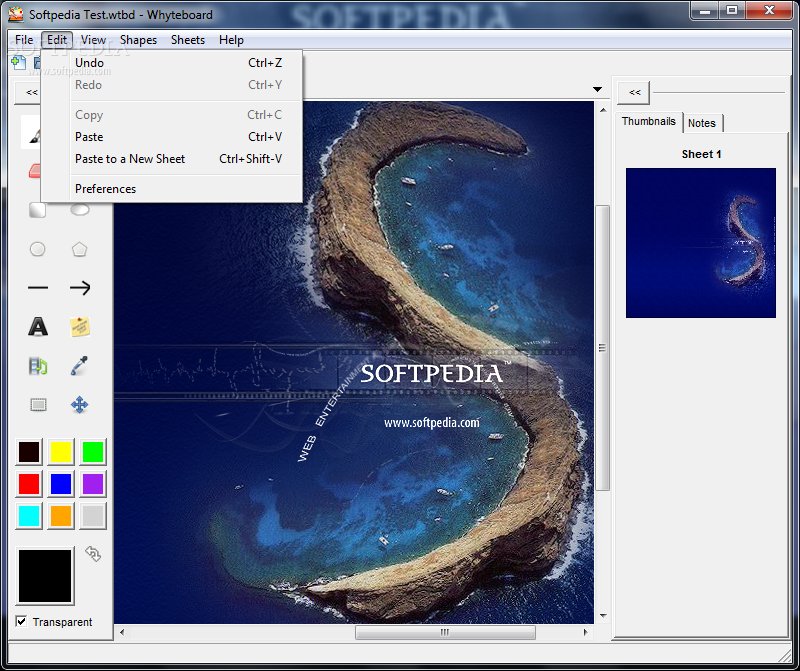This screenshot has width=800, height=671.
Task: Select the Pen drawing tool
Action: pos(33,133)
